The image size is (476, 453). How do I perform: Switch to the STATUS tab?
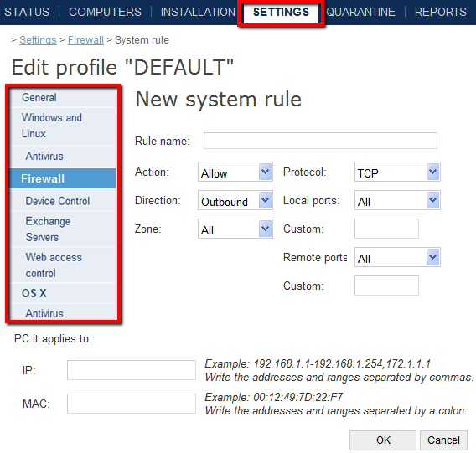point(27,12)
